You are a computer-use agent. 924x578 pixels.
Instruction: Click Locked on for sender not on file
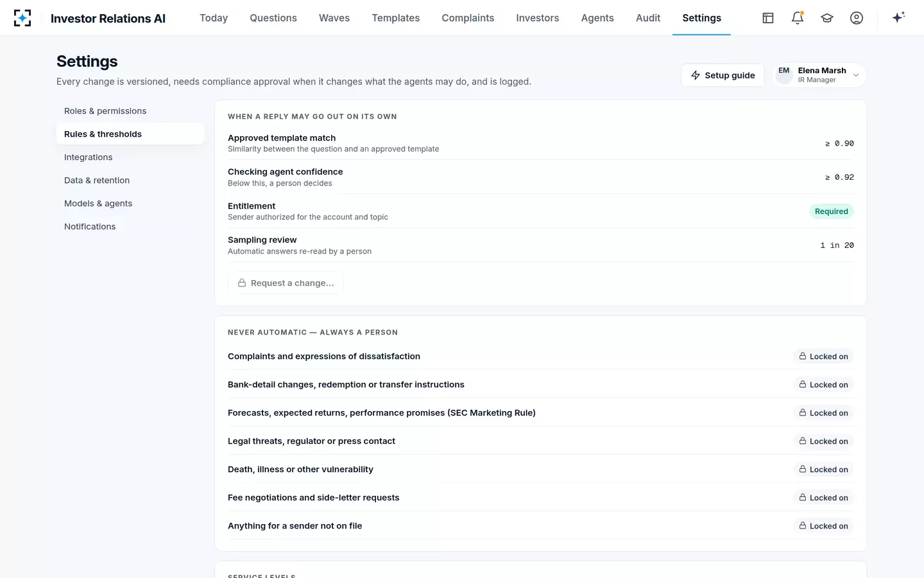(823, 526)
